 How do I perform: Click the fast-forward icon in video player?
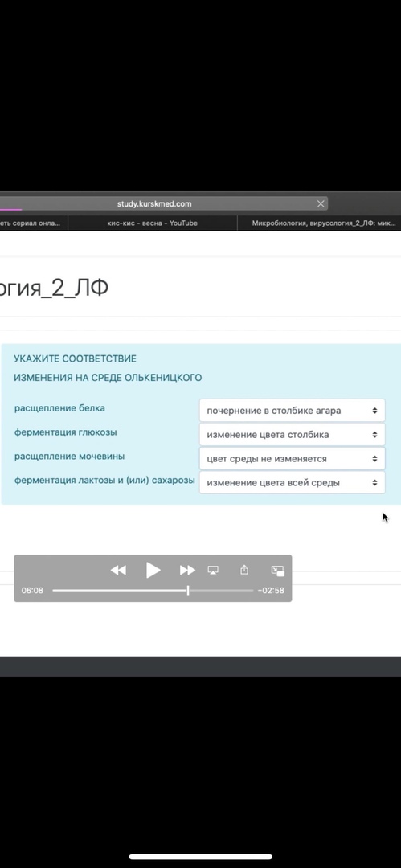point(187,570)
